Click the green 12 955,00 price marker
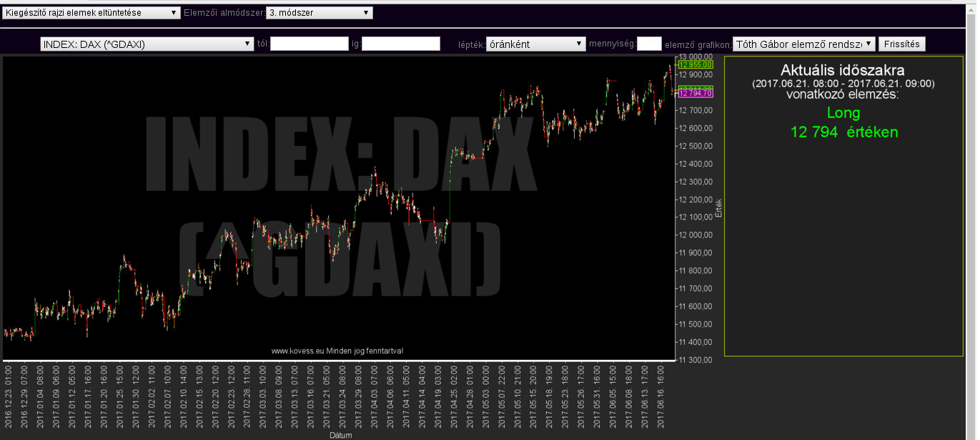Viewport: 980px width, 440px height. tap(695, 64)
